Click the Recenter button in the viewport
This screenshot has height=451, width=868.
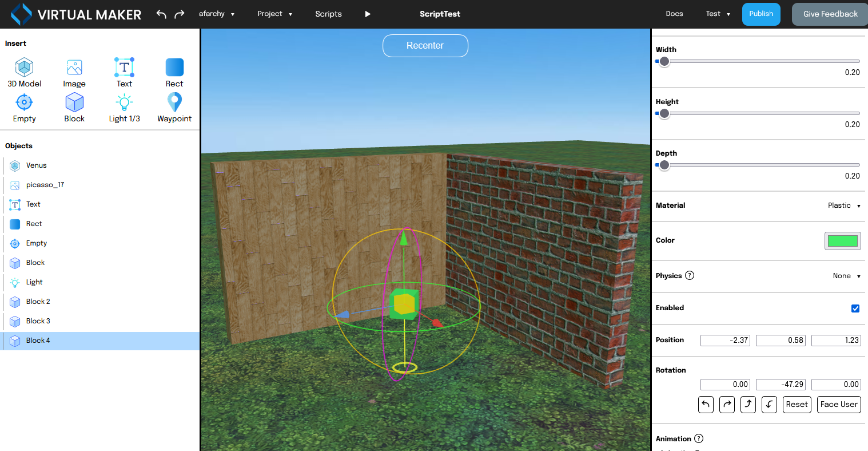pos(425,46)
